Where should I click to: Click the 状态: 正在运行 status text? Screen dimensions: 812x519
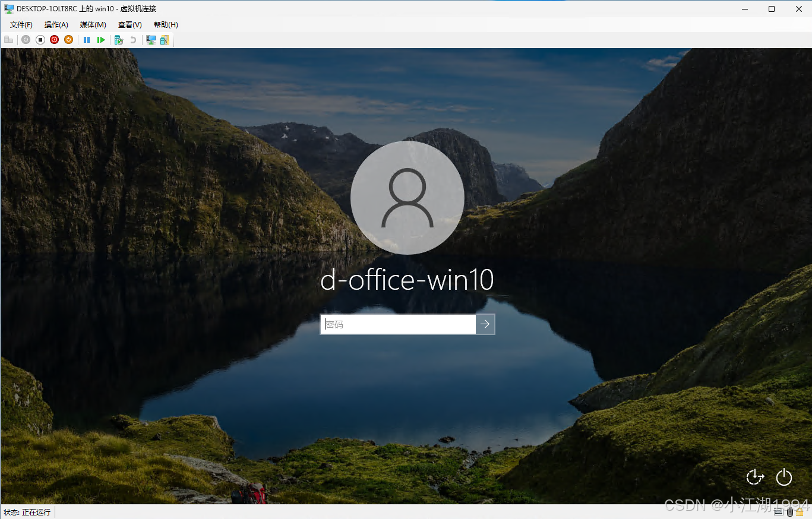click(27, 512)
